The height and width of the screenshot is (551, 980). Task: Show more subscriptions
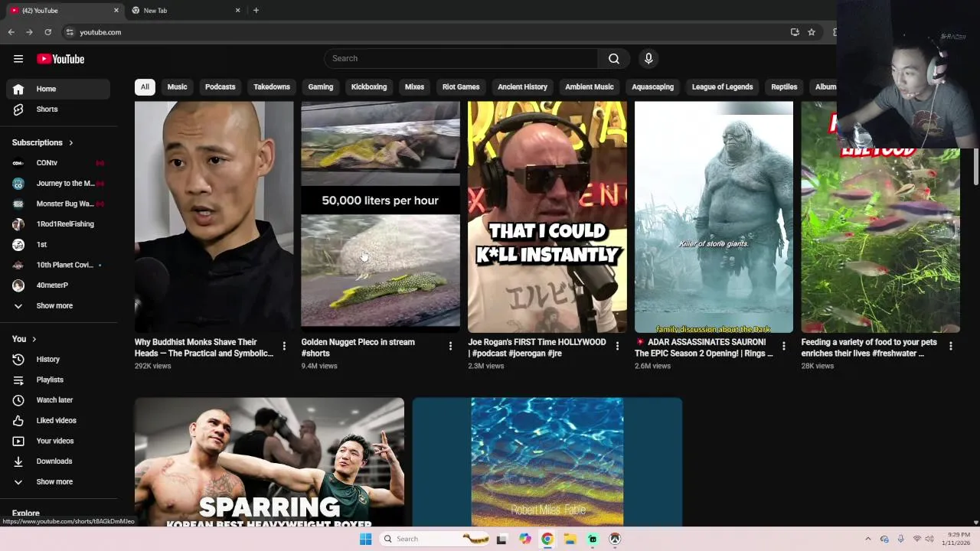[x=58, y=305]
